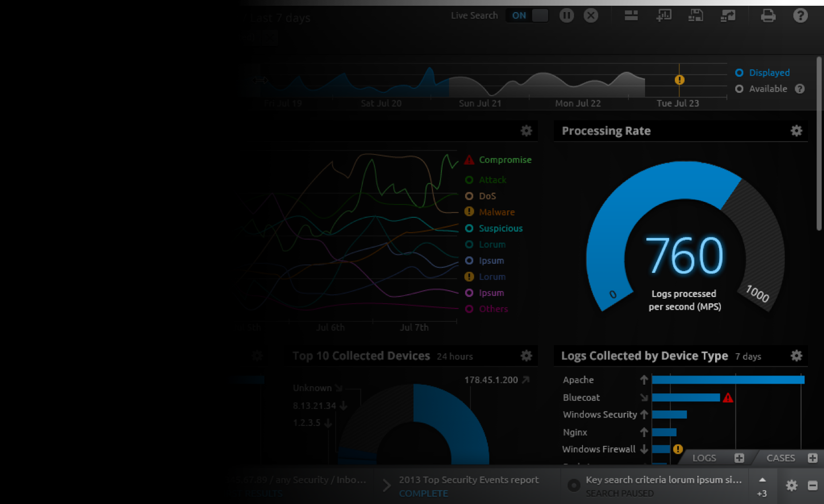
Task: Toggle the teal Lorum legend entry
Action: coord(485,244)
